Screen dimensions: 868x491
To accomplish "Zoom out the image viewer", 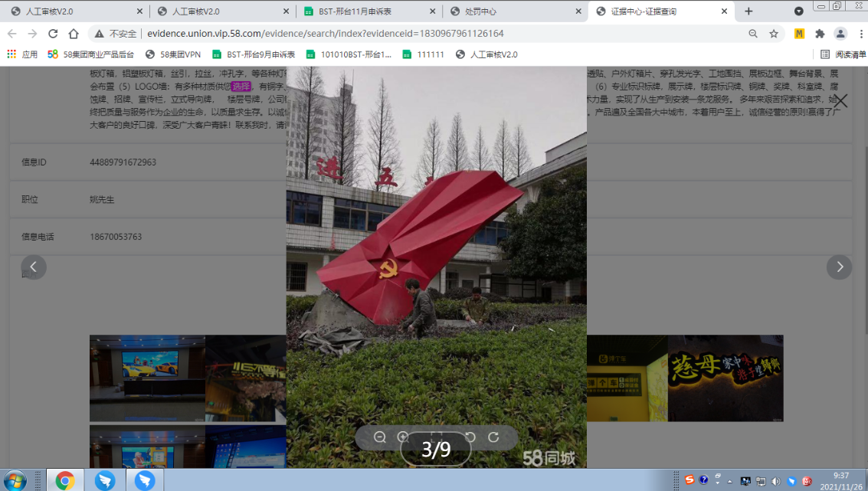I will click(x=380, y=437).
